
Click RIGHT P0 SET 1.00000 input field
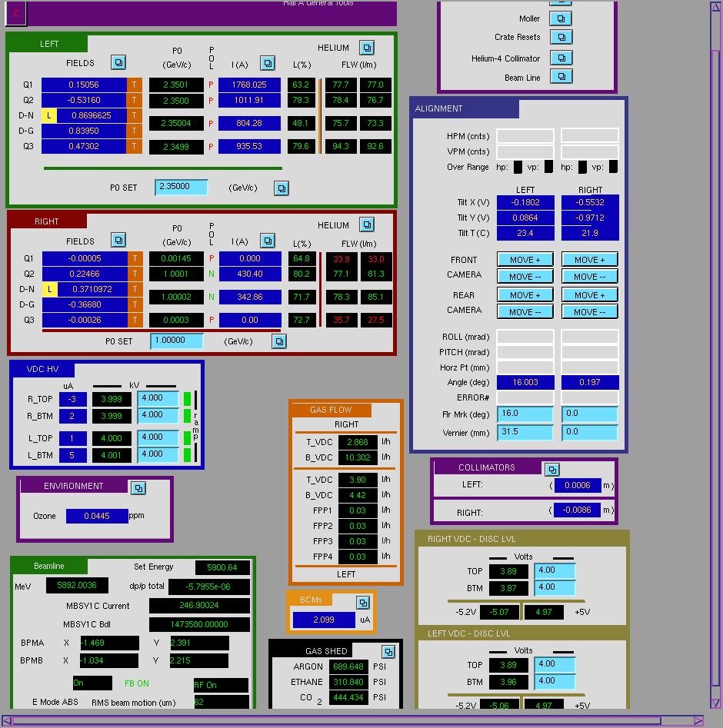coord(177,341)
